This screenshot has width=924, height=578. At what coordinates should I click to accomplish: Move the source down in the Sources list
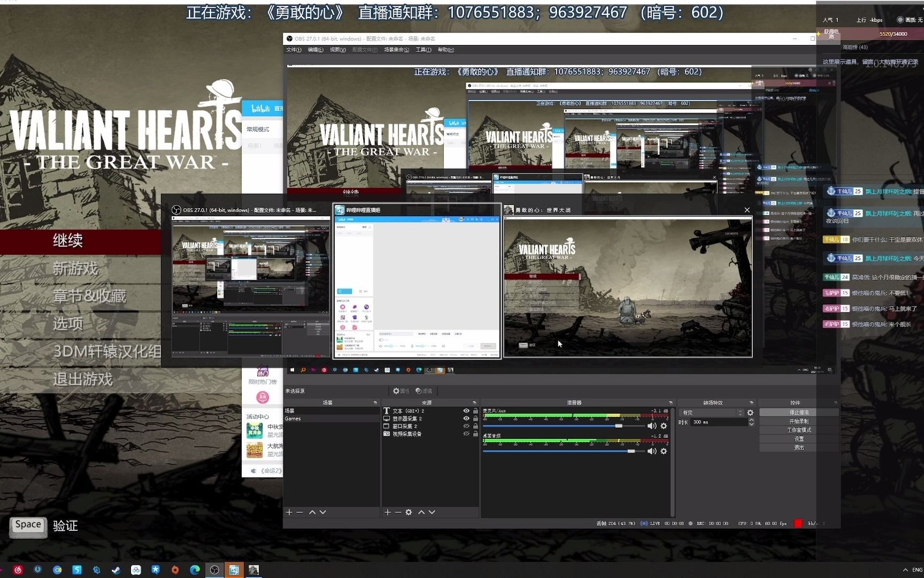tap(432, 512)
